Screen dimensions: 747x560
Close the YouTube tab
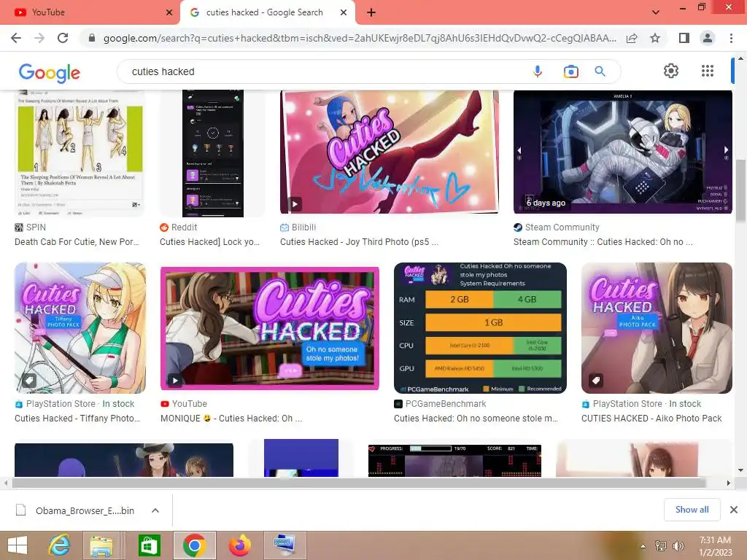pos(169,12)
